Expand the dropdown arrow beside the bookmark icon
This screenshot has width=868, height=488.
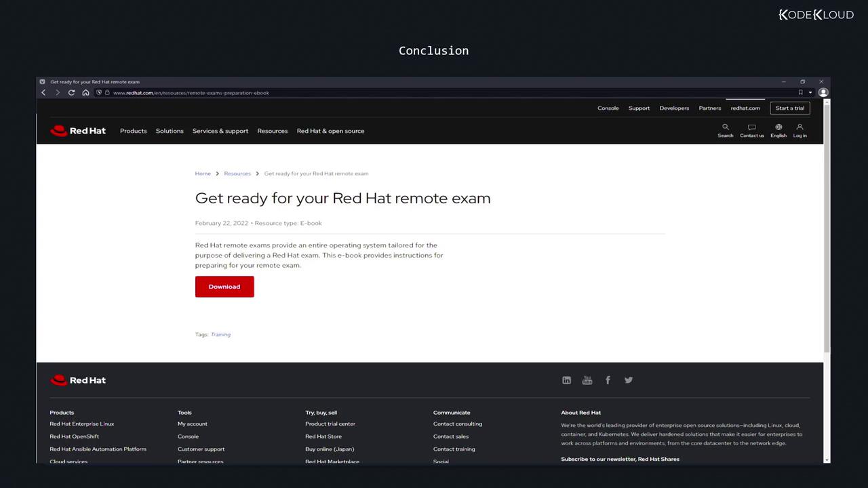(x=810, y=93)
